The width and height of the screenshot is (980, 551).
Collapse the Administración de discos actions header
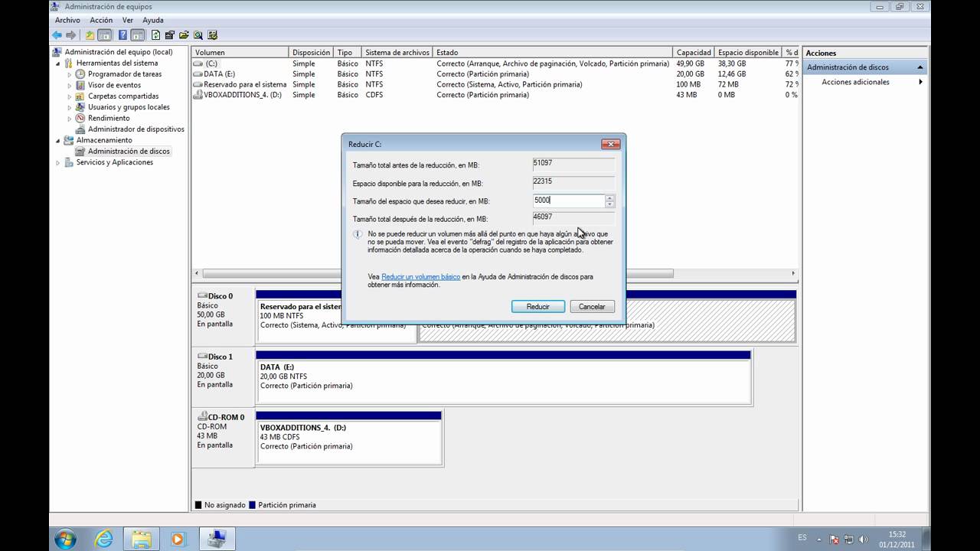tap(921, 67)
